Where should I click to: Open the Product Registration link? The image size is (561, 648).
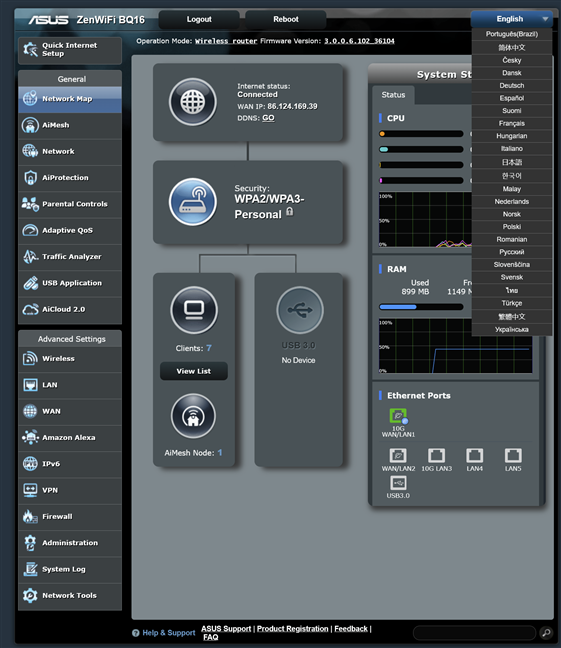[x=292, y=629]
